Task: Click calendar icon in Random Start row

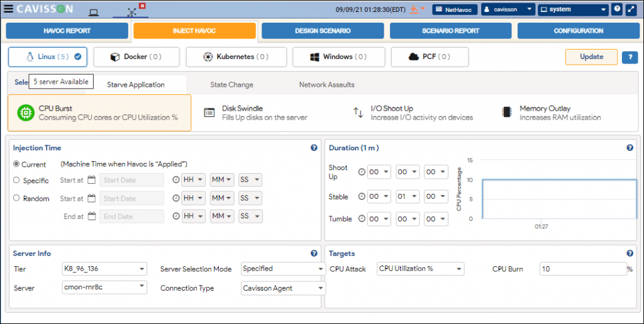Action: coord(92,198)
